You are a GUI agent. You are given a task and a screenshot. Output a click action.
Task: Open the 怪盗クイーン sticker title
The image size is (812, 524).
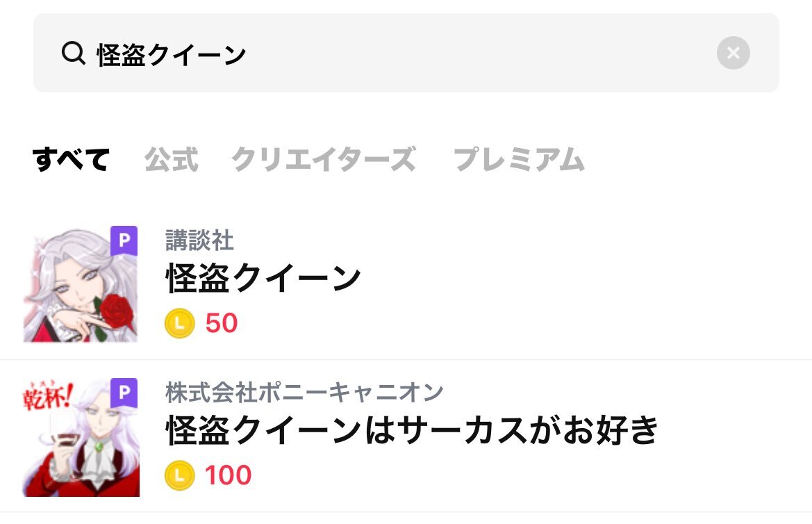coord(263,278)
